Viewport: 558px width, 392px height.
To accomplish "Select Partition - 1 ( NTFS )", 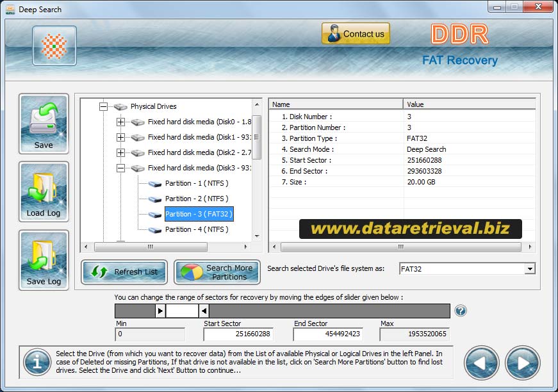I will tap(197, 183).
